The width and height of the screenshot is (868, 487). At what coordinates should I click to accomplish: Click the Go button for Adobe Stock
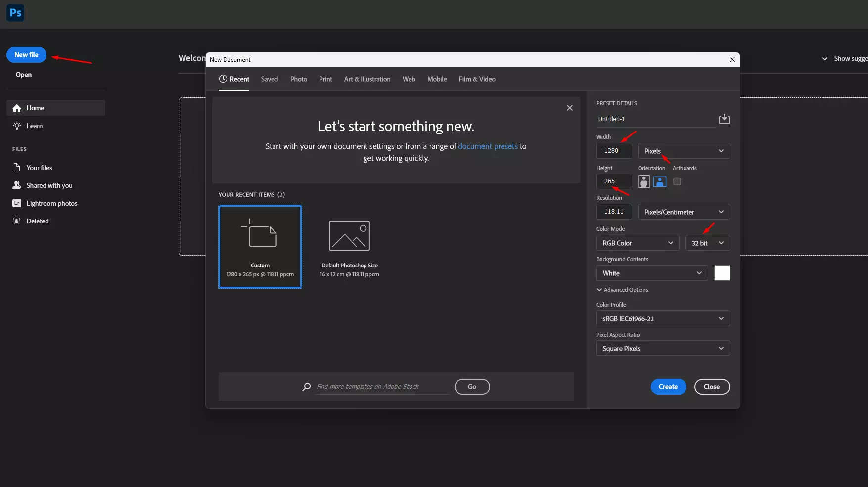[472, 387]
